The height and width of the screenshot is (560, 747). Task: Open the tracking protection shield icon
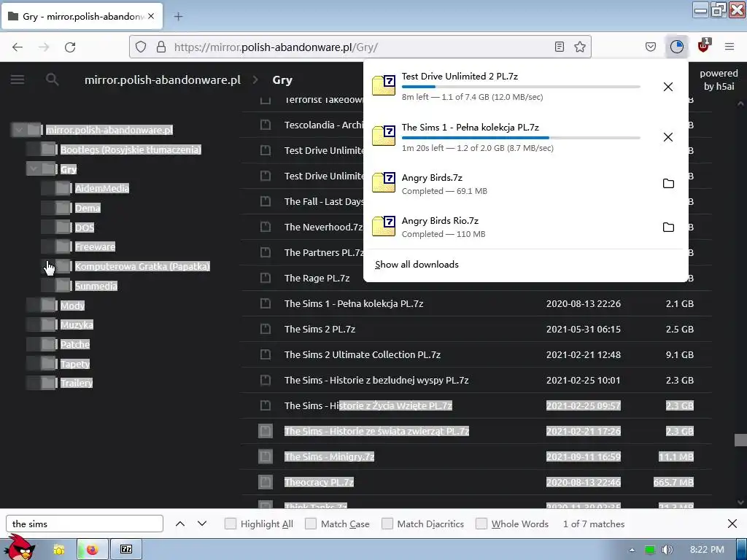point(141,47)
